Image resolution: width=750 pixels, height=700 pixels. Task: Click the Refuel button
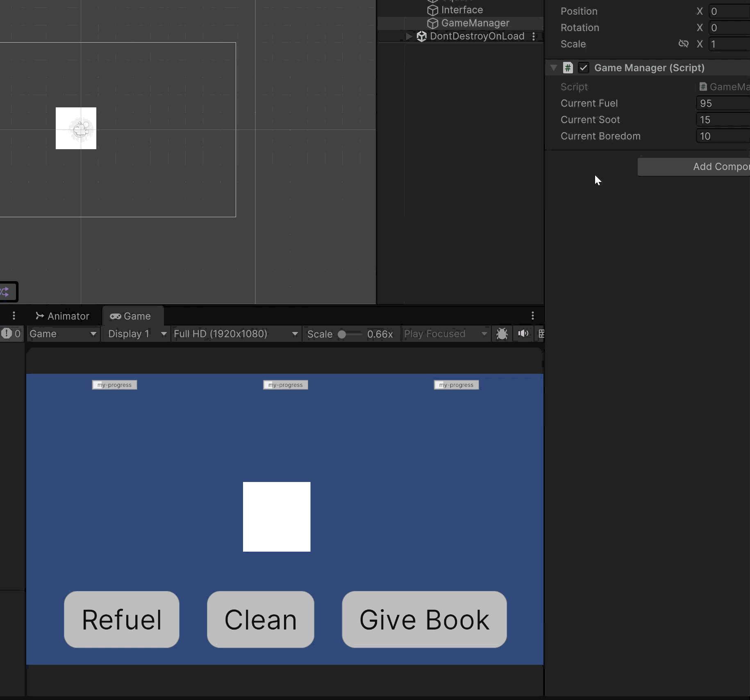tap(122, 619)
